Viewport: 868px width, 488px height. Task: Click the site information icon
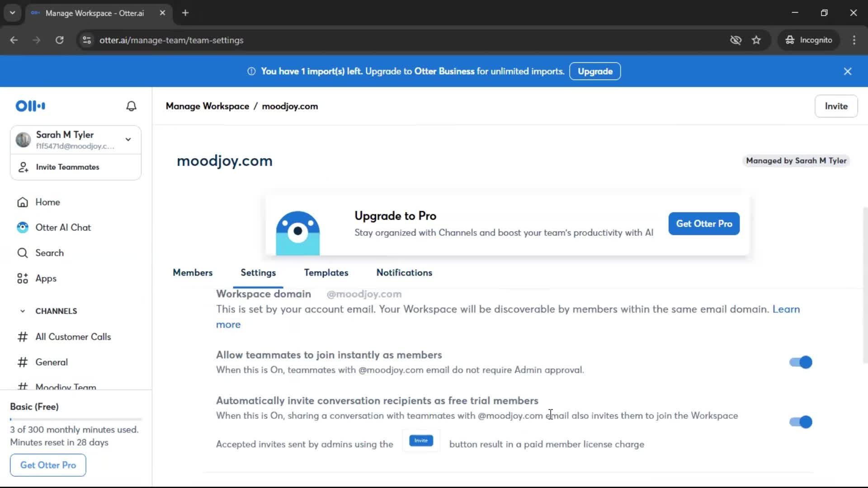click(87, 40)
